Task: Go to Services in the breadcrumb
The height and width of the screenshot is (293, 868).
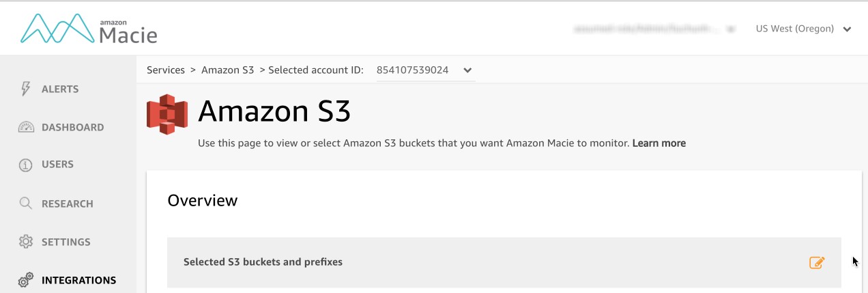Action: tap(166, 70)
